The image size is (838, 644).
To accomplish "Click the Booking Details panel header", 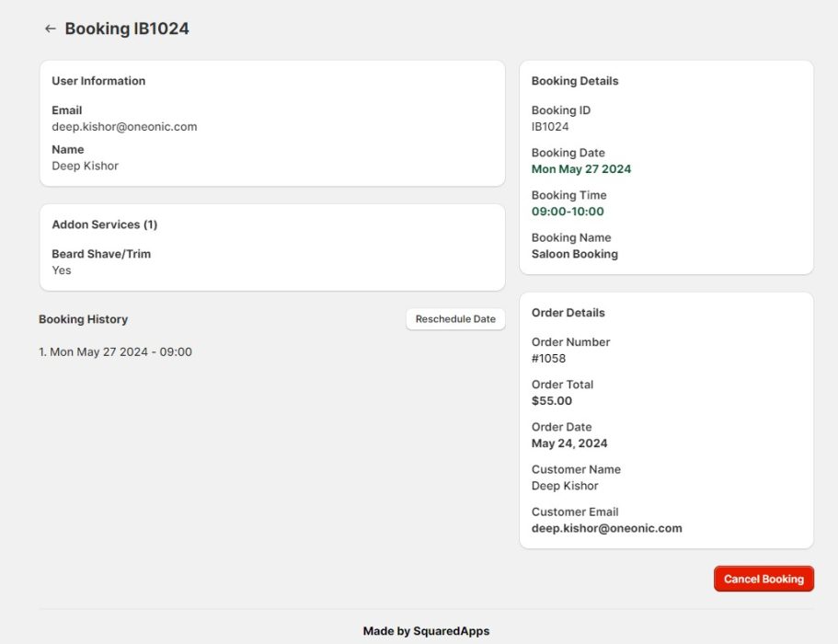I will (575, 81).
